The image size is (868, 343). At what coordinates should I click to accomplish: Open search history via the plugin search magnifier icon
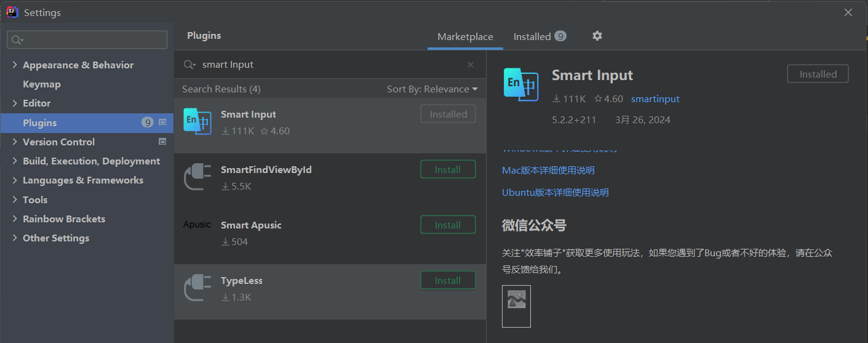click(x=190, y=65)
